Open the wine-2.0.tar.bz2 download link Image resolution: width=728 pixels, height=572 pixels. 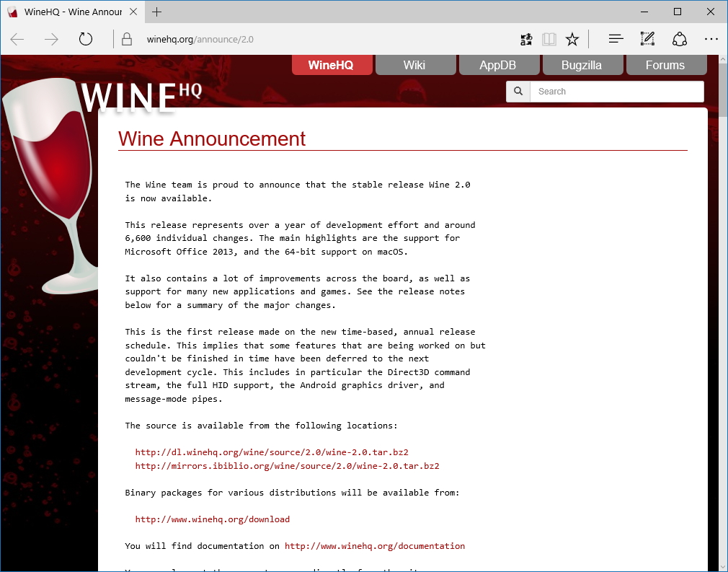pos(272,452)
